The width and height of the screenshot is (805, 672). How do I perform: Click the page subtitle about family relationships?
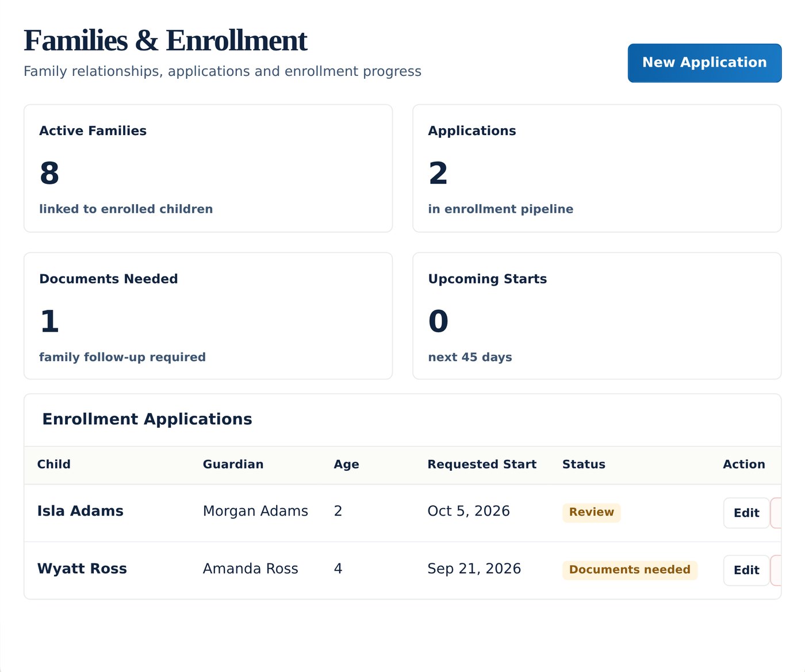tap(223, 71)
